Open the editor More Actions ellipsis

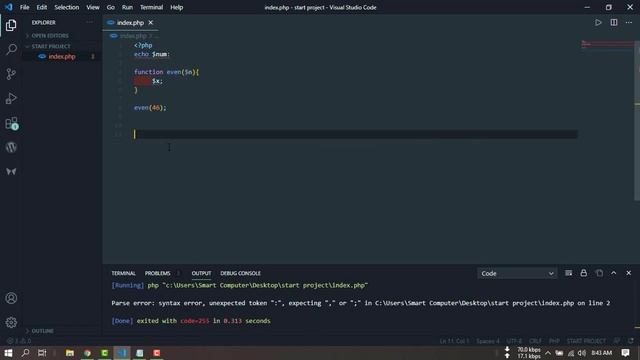click(x=629, y=22)
